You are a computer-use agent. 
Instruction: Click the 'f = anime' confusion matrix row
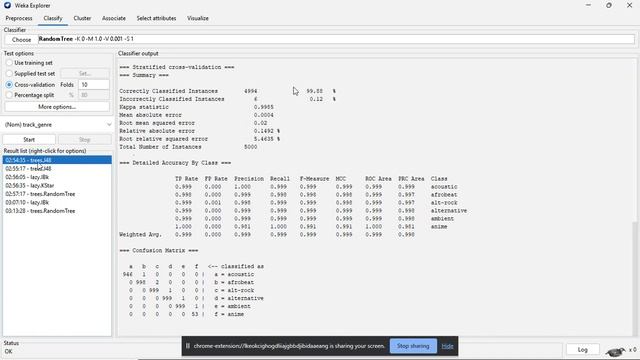click(x=187, y=314)
